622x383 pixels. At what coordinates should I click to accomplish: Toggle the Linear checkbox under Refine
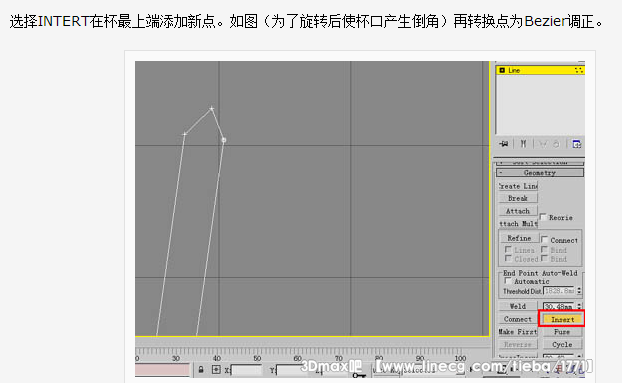[x=508, y=249]
